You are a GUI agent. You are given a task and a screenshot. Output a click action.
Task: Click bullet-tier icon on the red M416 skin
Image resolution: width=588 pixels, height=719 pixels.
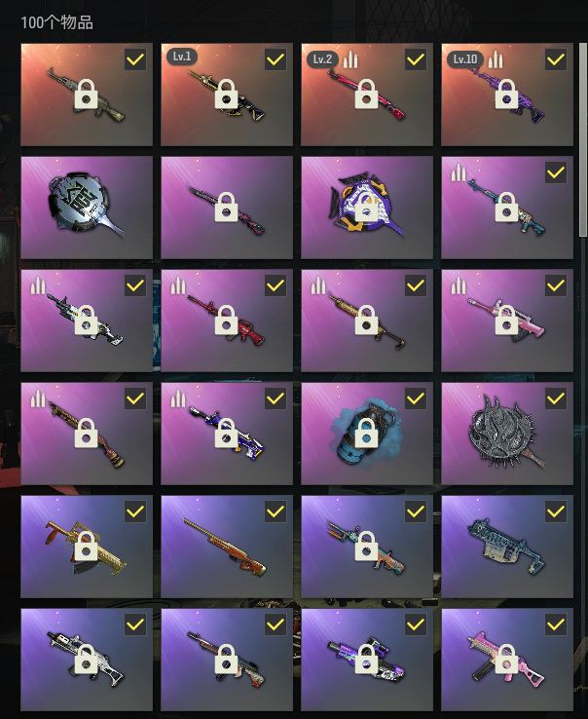point(178,285)
